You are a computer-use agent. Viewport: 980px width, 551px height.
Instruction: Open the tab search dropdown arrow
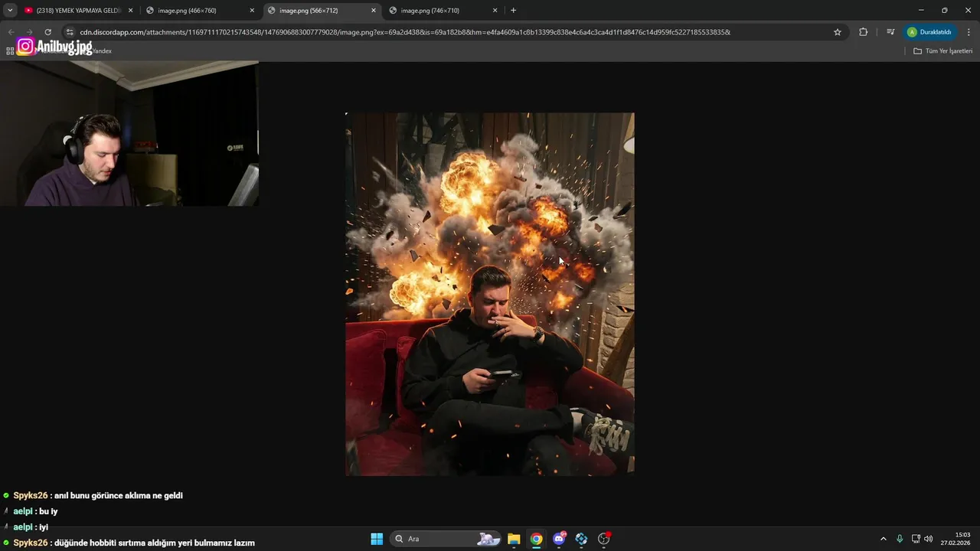(x=10, y=10)
